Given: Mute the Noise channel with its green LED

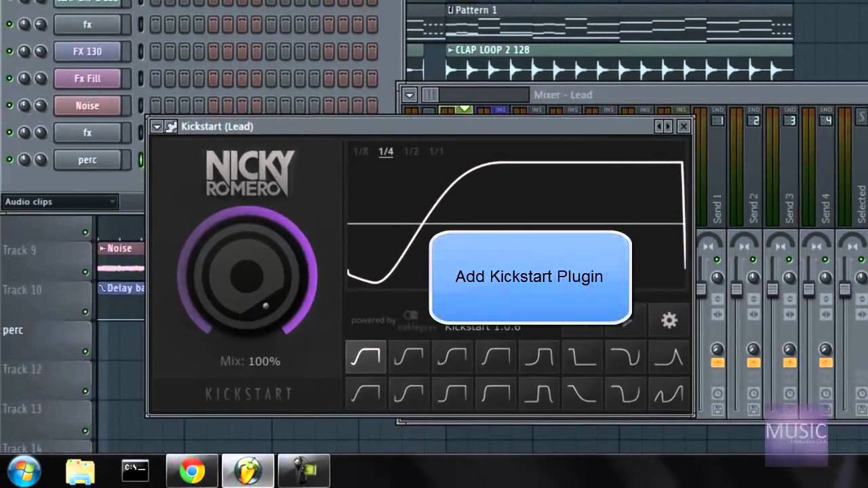Looking at the screenshot, I should (9, 106).
